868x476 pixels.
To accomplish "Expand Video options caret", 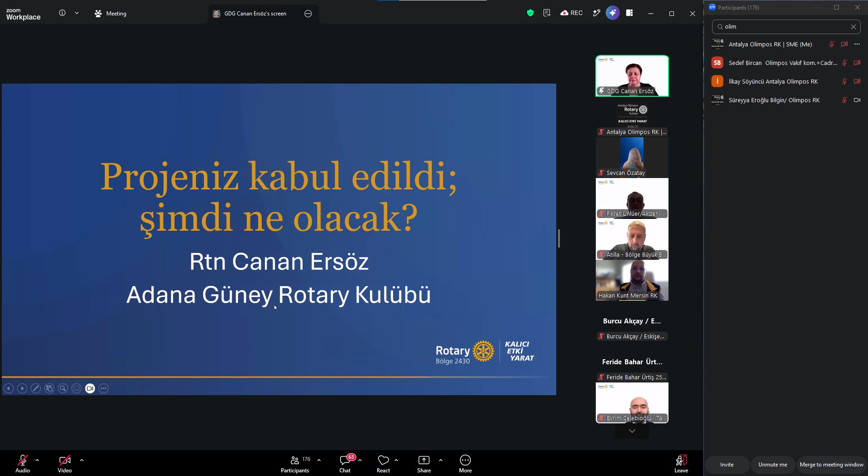I will [x=82, y=460].
